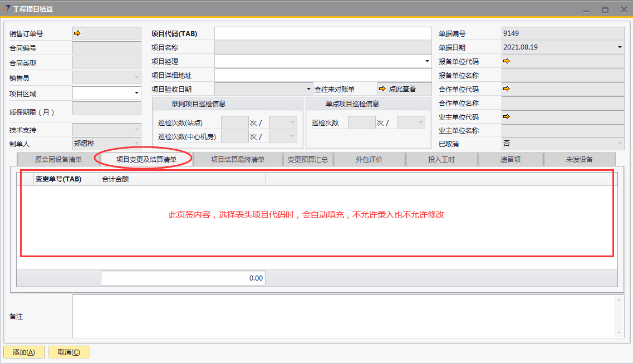This screenshot has height=364, width=633.
Task: Click the link arrow for 报备单位代码
Action: pyautogui.click(x=506, y=61)
